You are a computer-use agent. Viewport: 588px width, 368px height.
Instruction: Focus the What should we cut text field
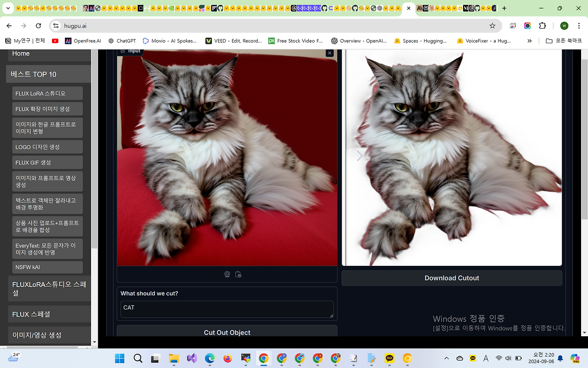click(227, 309)
